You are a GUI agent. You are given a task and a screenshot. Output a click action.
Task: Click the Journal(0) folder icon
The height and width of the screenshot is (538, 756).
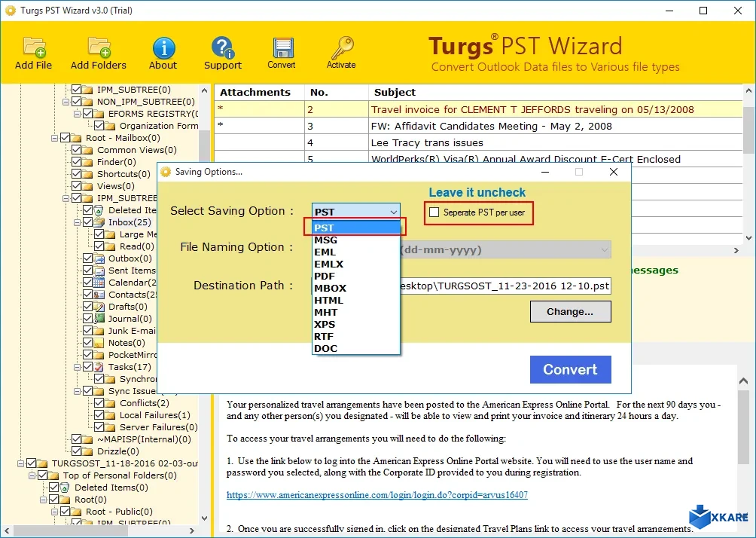99,319
